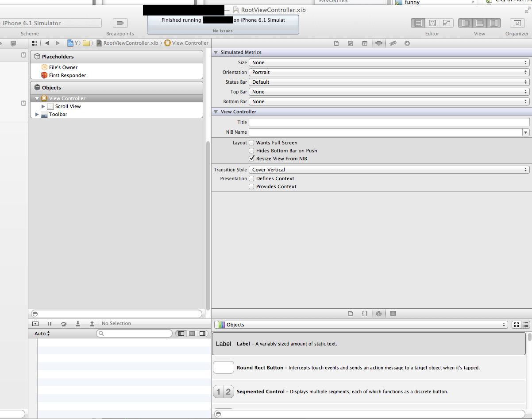
Task: Open the Code Snippet library
Action: click(364, 314)
